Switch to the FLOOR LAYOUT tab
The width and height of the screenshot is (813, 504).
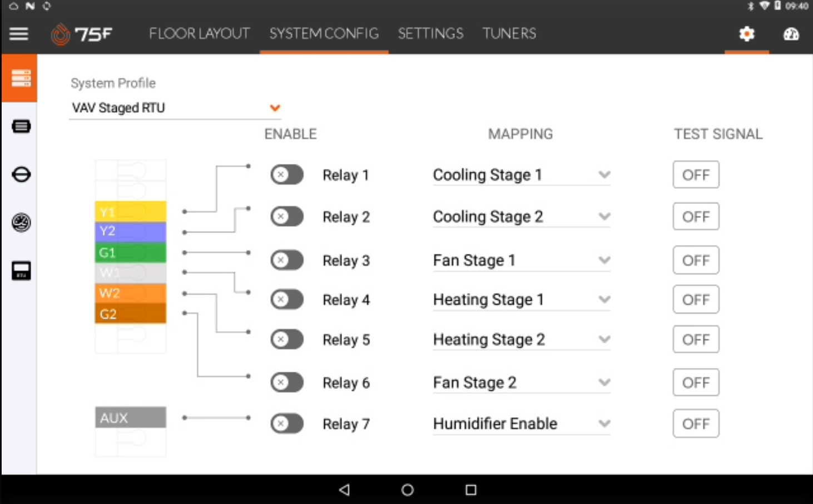(199, 34)
